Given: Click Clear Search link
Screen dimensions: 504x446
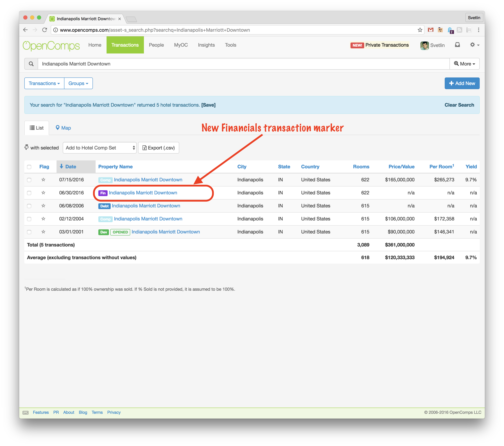Looking at the screenshot, I should pos(459,105).
